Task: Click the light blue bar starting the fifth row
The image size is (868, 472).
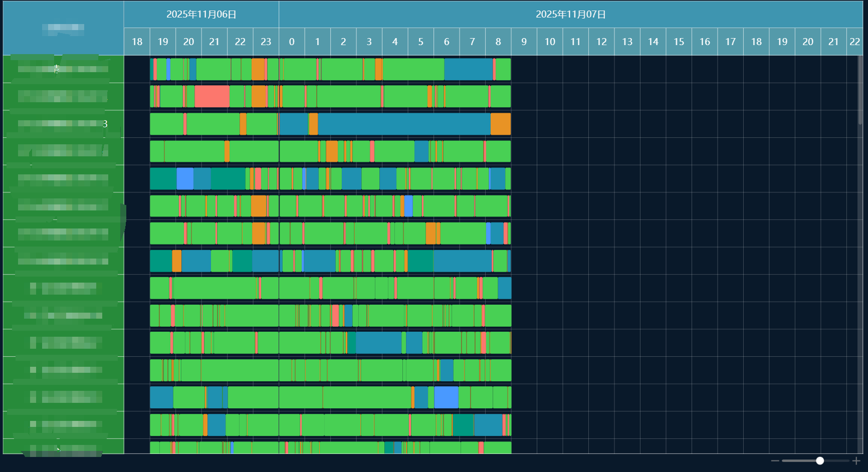Action: point(185,179)
